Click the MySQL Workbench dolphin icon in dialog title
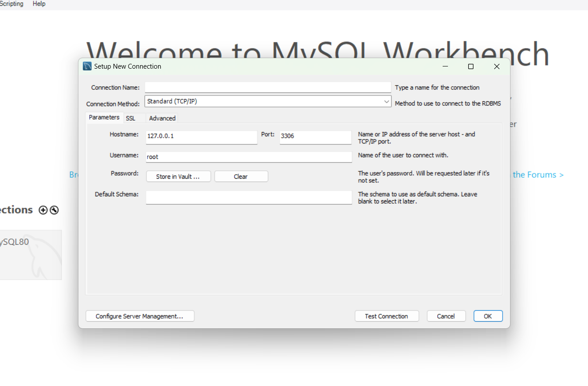This screenshot has height=386, width=588. (x=87, y=66)
